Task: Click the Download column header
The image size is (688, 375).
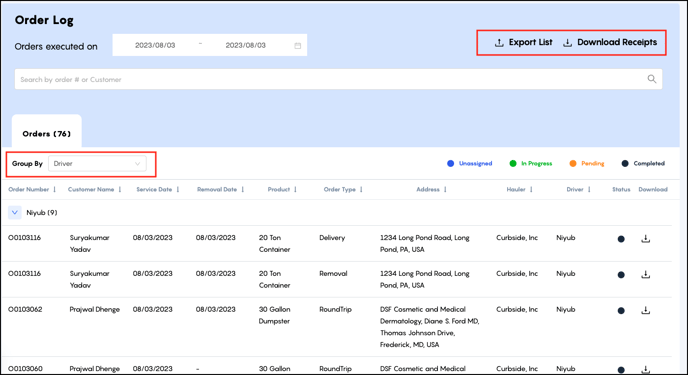Action: tap(653, 189)
